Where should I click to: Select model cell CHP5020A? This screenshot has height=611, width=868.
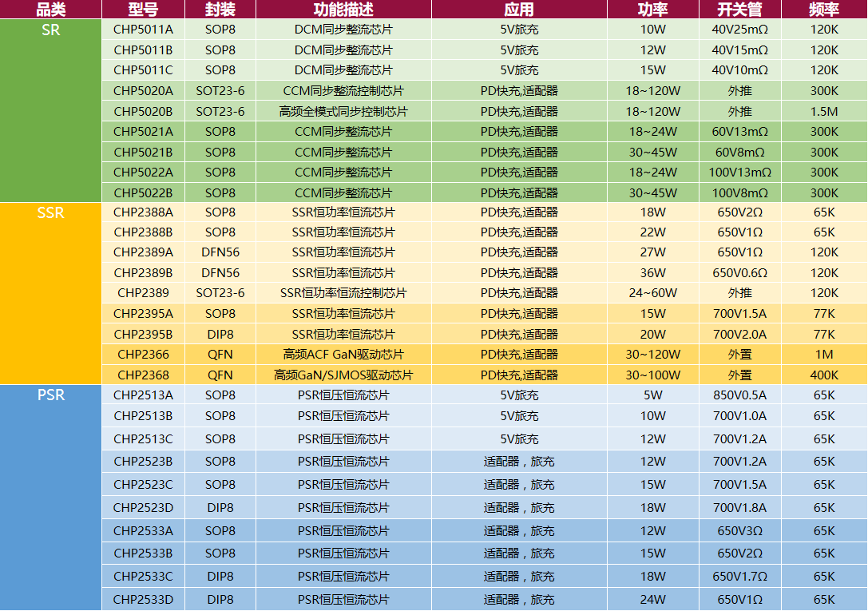pos(144,91)
